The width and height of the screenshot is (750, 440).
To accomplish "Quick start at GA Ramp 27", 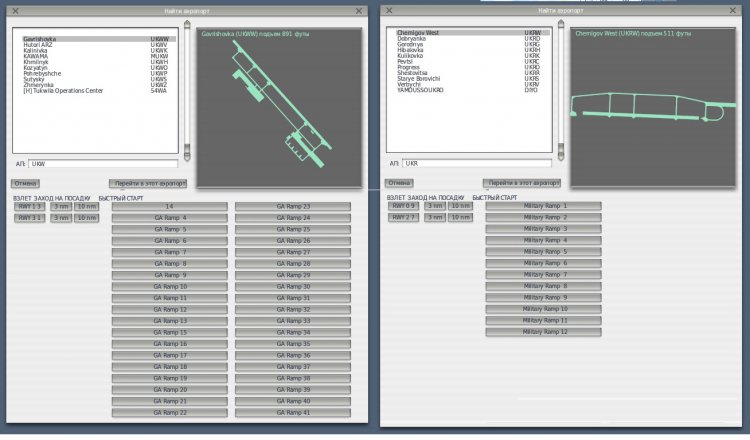I will 293,253.
